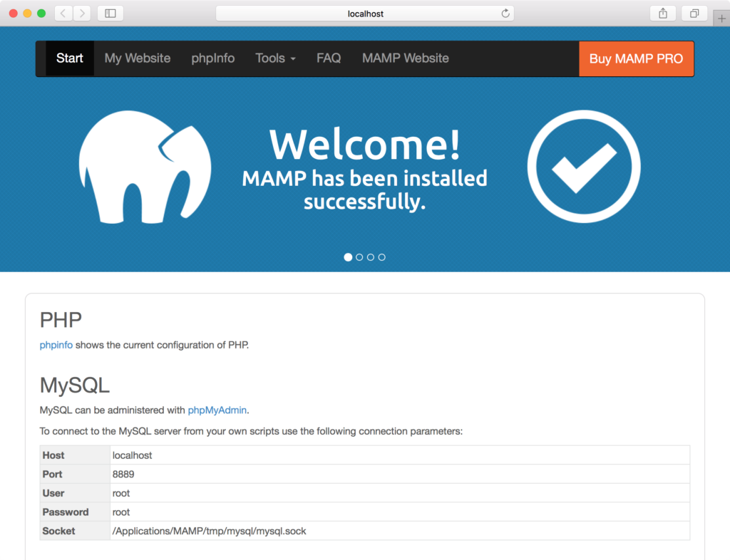Click the Buy MAMP PRO button

pyautogui.click(x=636, y=58)
